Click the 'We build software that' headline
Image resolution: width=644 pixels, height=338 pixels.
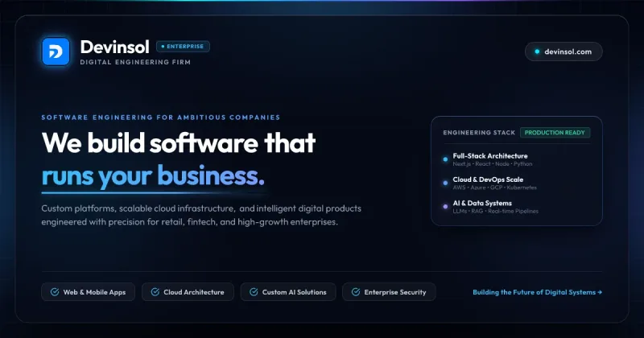[178, 143]
